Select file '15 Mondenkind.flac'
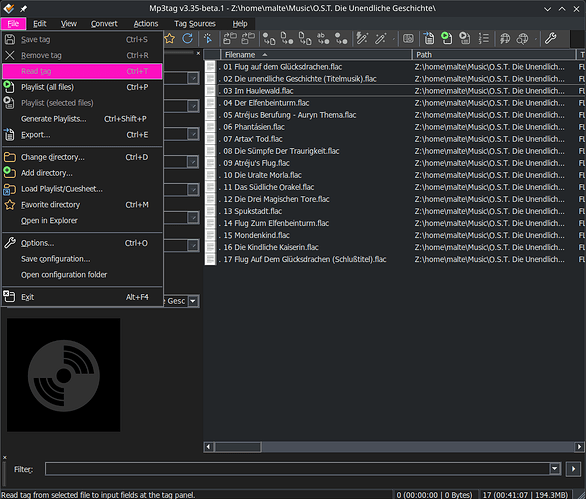 pyautogui.click(x=256, y=235)
